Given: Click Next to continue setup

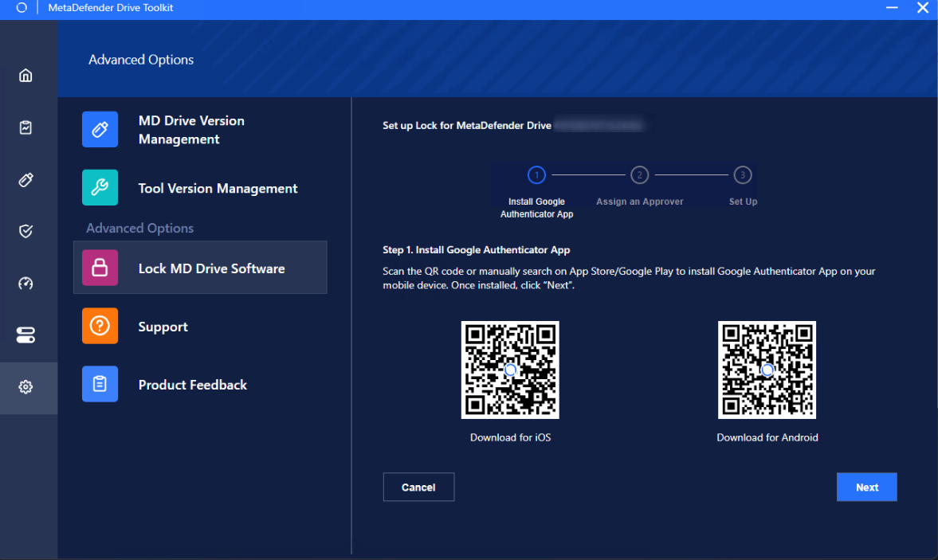Looking at the screenshot, I should 867,487.
